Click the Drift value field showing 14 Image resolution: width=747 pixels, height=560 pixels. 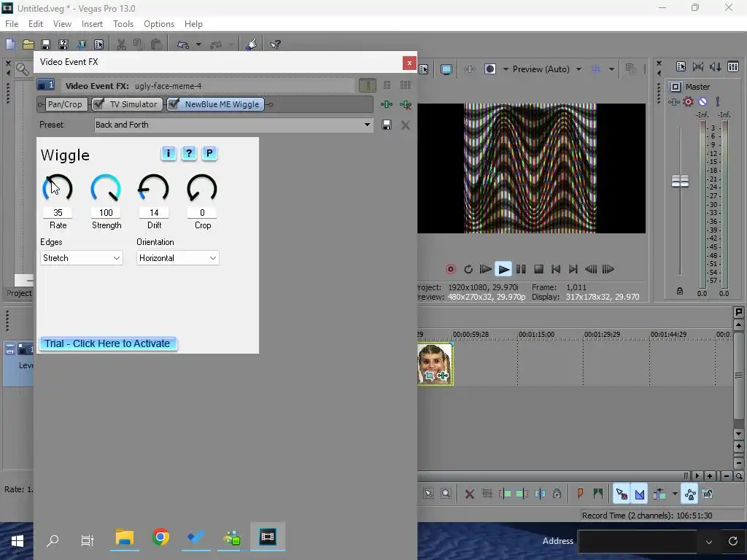[x=154, y=212]
